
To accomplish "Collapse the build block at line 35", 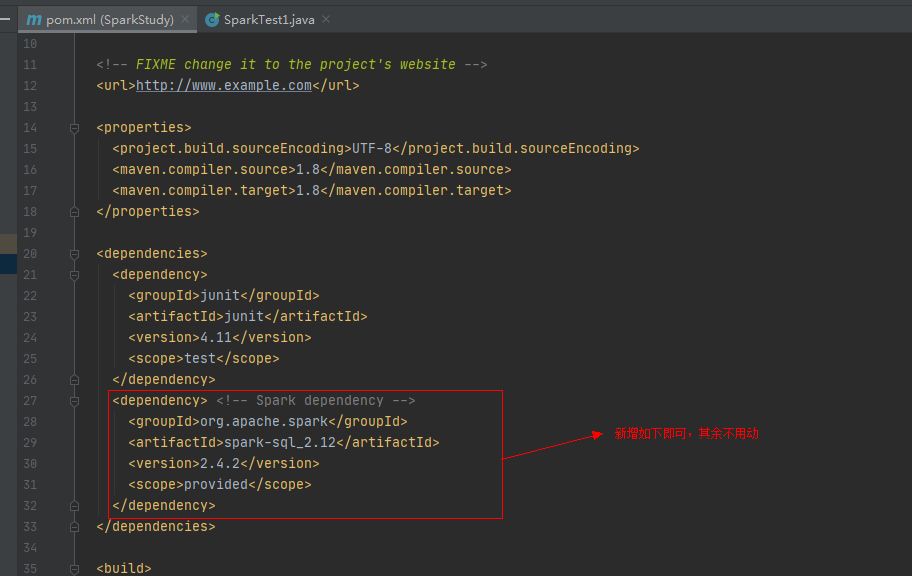I will [74, 568].
